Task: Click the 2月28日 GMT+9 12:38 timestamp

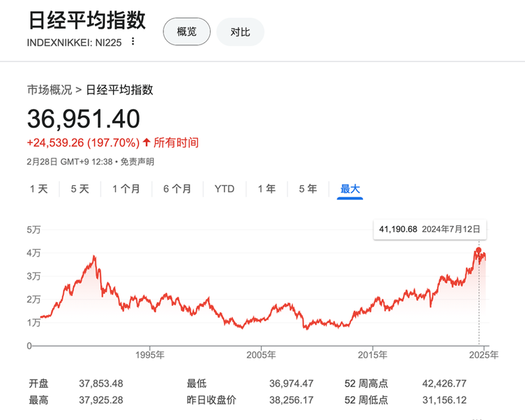Action: pos(70,162)
